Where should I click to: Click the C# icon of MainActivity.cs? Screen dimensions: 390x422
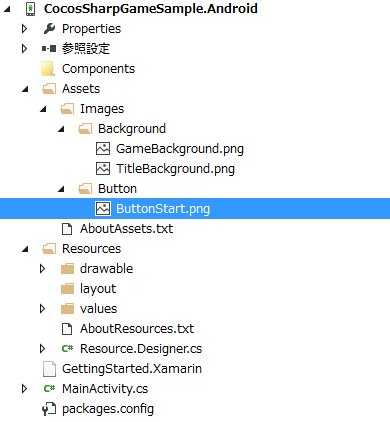49,389
